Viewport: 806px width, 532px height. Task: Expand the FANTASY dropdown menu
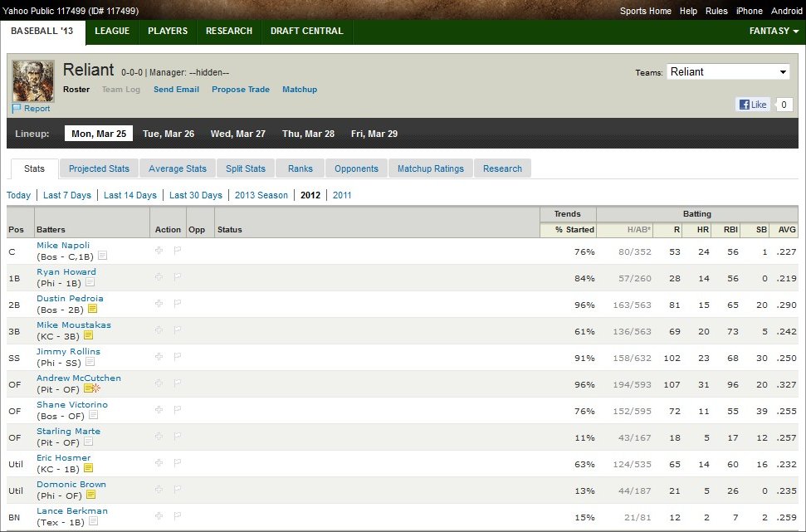774,31
